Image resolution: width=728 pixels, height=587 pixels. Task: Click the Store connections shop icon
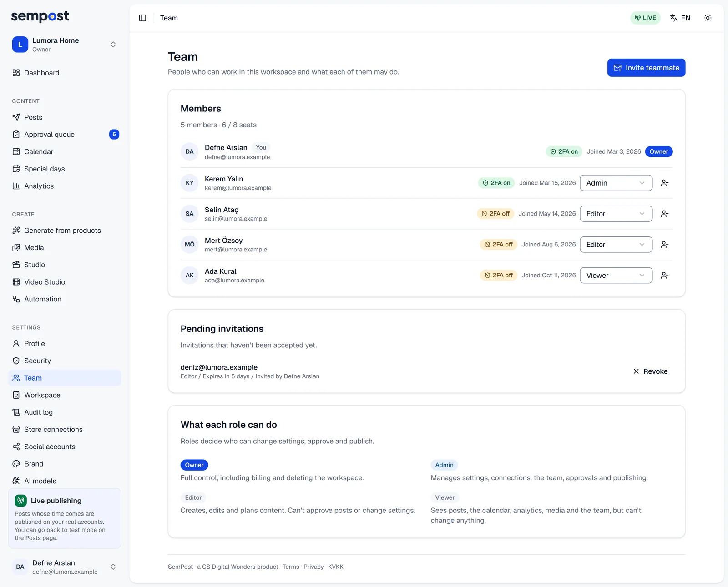(16, 430)
